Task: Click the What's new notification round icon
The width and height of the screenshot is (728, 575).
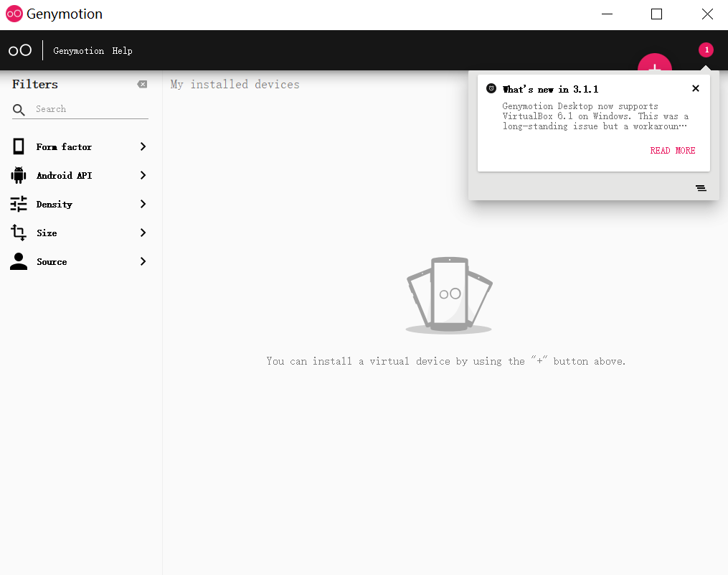Action: click(x=491, y=88)
